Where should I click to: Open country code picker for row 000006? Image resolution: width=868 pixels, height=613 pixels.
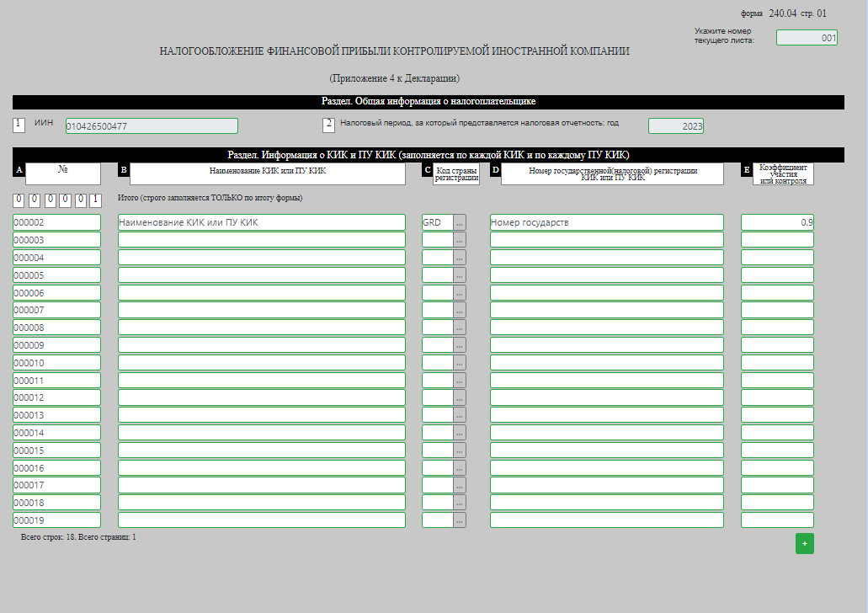coord(460,294)
